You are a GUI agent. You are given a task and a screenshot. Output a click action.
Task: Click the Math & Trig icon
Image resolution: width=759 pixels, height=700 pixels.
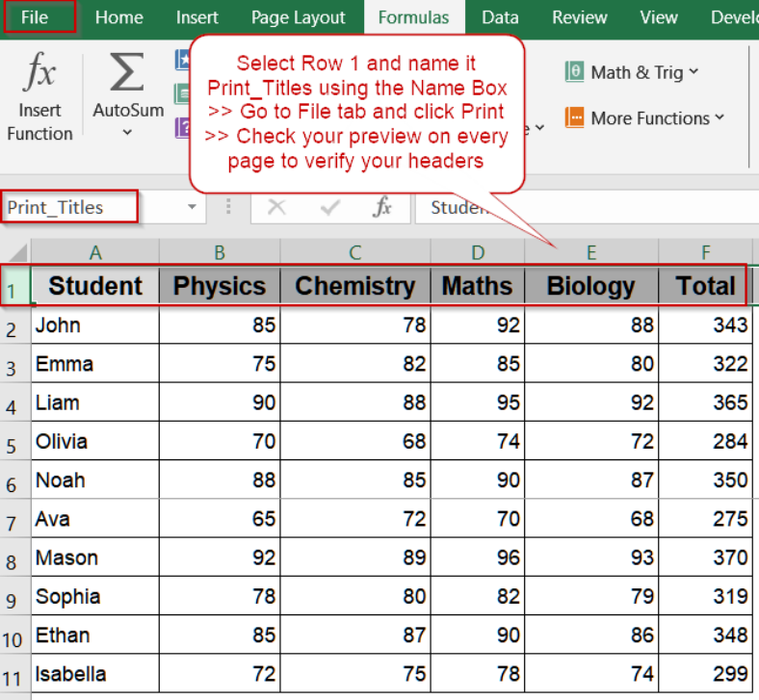coord(574,72)
